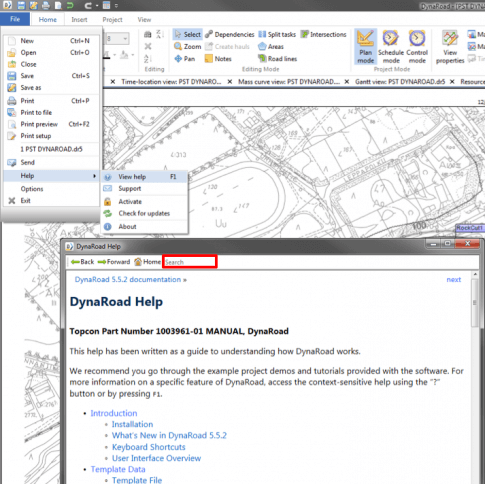Activate the Zoom tool

point(188,47)
